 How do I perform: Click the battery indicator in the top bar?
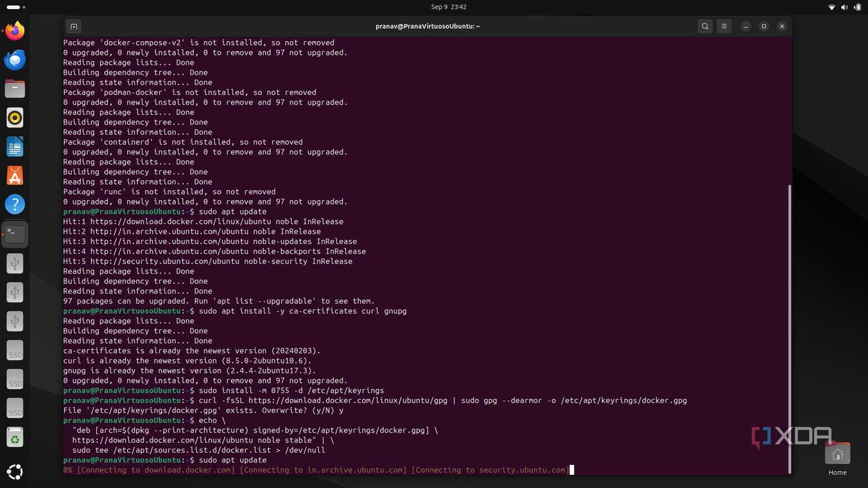[x=857, y=7]
